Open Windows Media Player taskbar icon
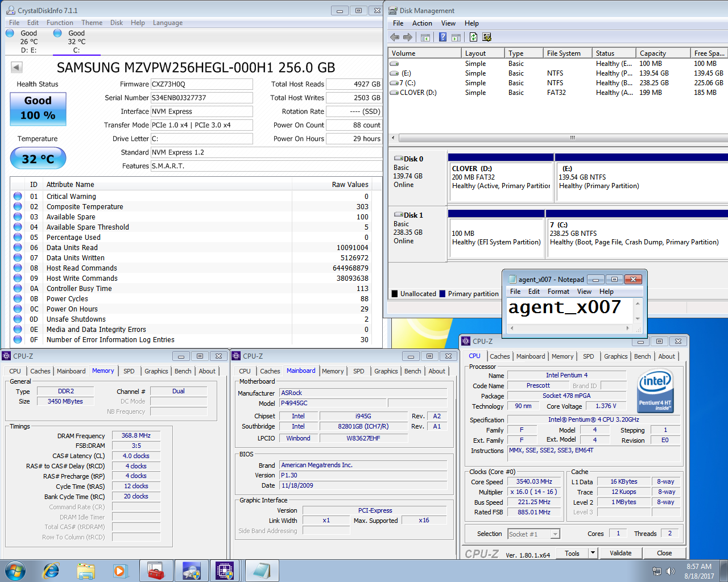 pyautogui.click(x=120, y=571)
